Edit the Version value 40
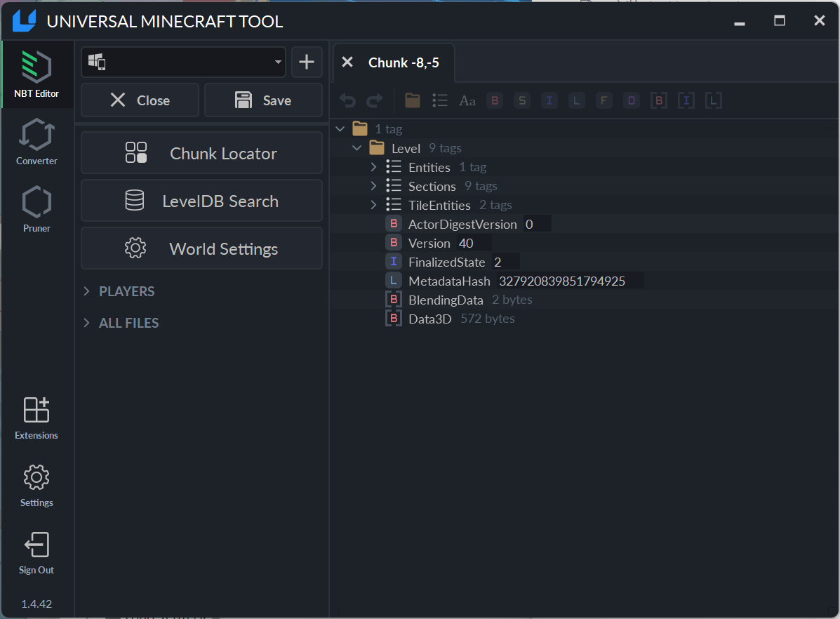840x619 pixels. (x=473, y=244)
